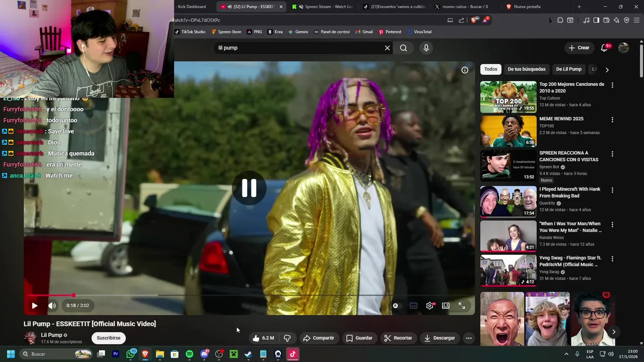
Task: Dislike the video with the thumbs-down
Action: pos(287,338)
